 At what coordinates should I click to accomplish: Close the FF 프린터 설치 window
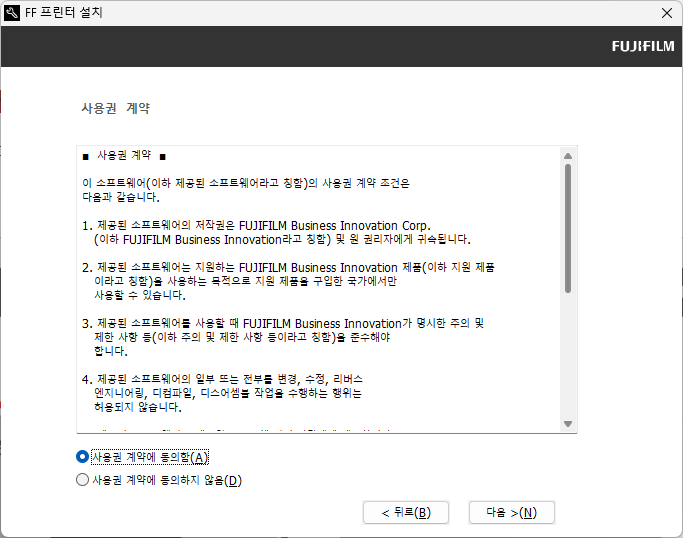pyautogui.click(x=666, y=13)
